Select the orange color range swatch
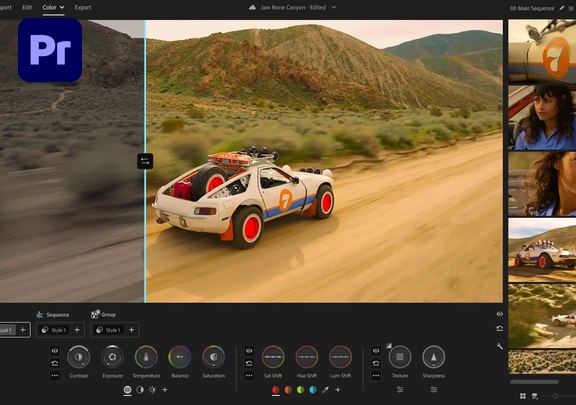This screenshot has height=405, width=576. (x=288, y=390)
